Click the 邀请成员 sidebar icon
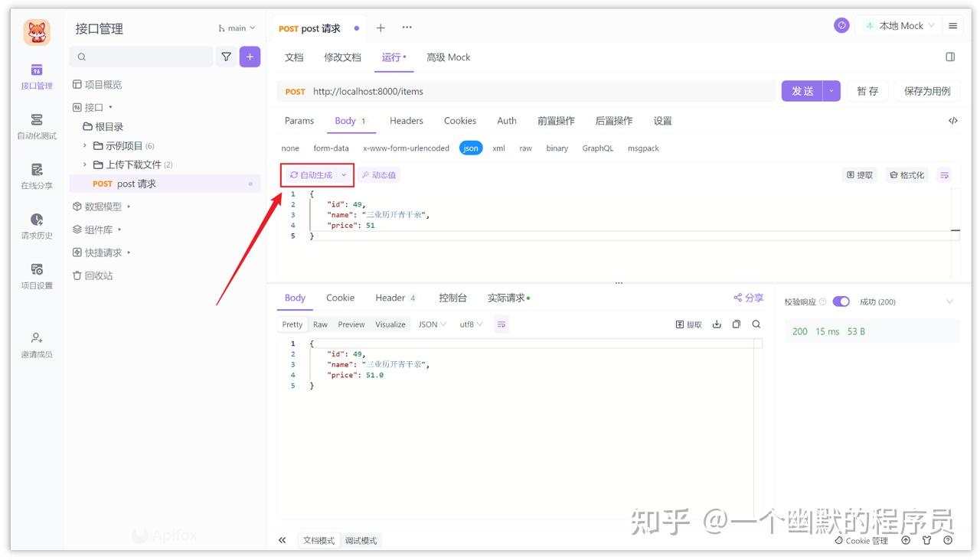Viewport: 980px width, 560px height. [x=36, y=343]
